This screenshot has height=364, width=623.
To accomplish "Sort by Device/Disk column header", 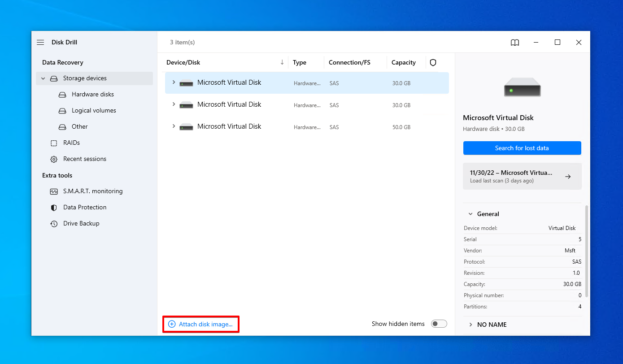I will click(183, 62).
